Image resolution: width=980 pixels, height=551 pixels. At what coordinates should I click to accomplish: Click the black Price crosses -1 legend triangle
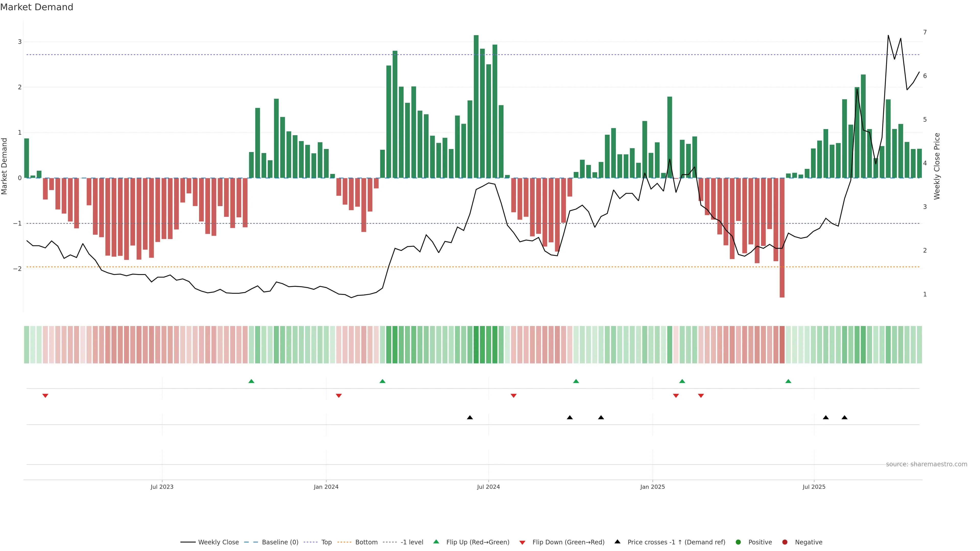pyautogui.click(x=617, y=542)
